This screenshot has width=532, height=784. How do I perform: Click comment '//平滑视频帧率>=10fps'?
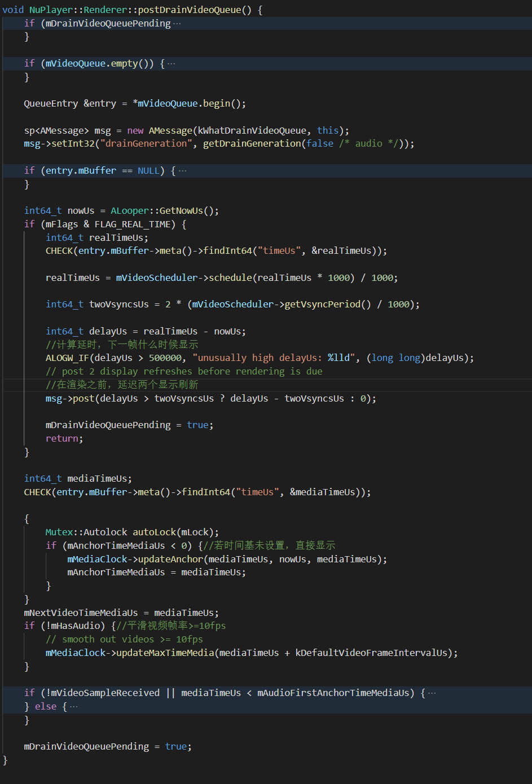[x=172, y=626]
